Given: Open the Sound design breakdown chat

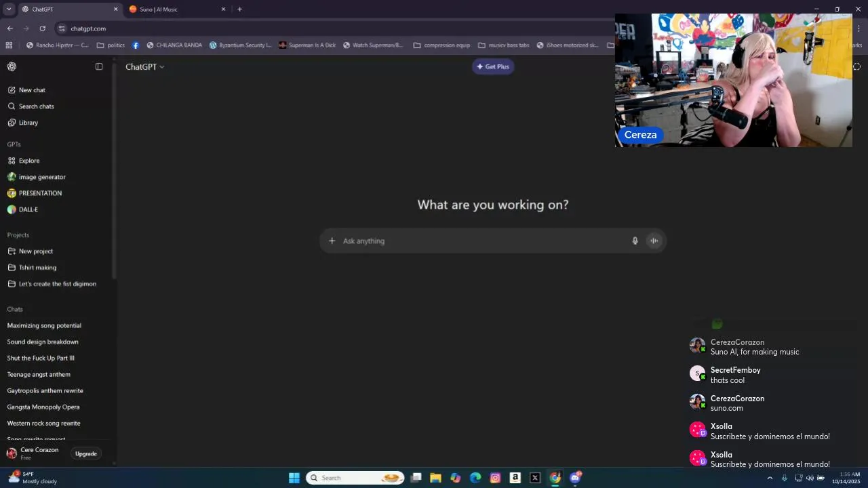Looking at the screenshot, I should [x=43, y=342].
